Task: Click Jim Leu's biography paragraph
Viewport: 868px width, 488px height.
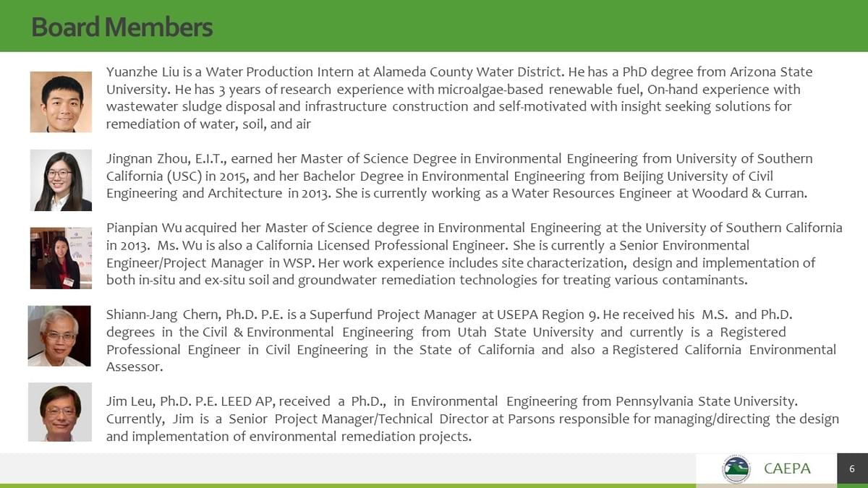Action: pos(472,419)
